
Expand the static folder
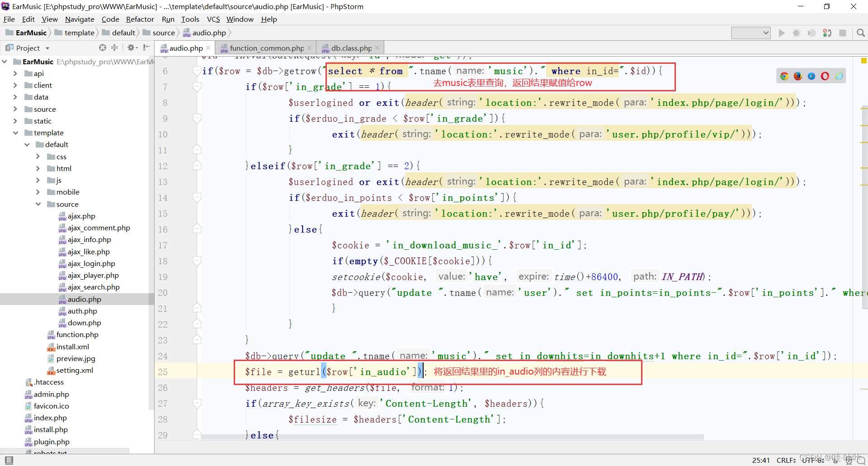click(15, 121)
